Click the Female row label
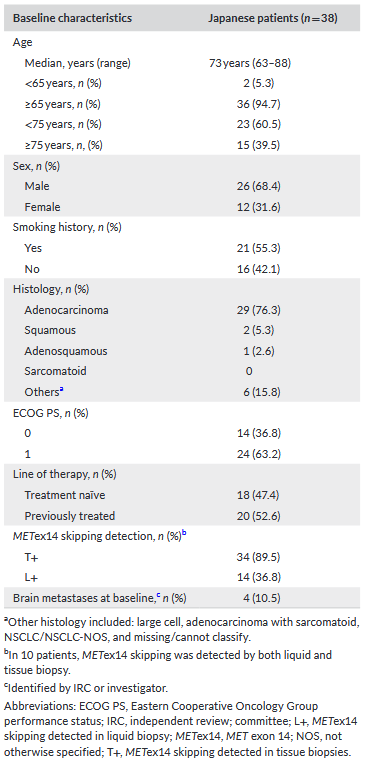The width and height of the screenshot is (369, 765). [42, 207]
